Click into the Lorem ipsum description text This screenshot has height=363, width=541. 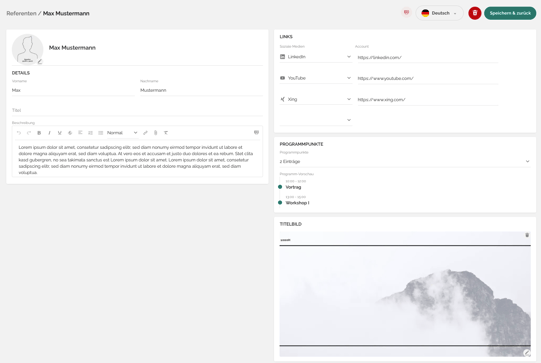[136, 160]
